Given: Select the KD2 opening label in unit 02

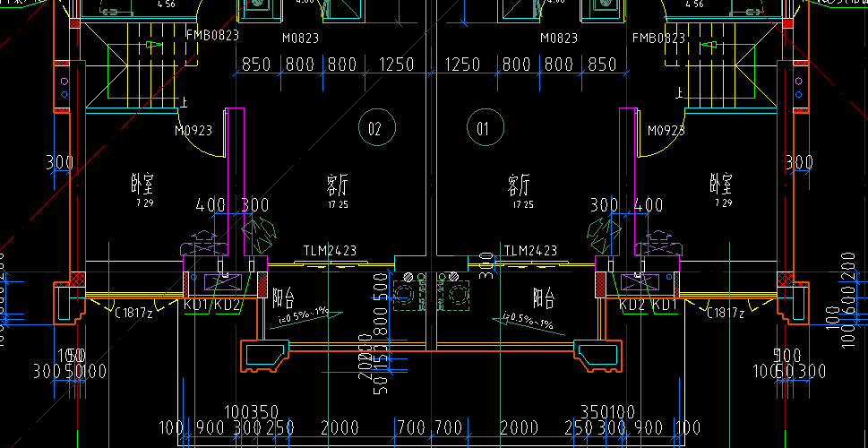Looking at the screenshot, I should (x=228, y=305).
